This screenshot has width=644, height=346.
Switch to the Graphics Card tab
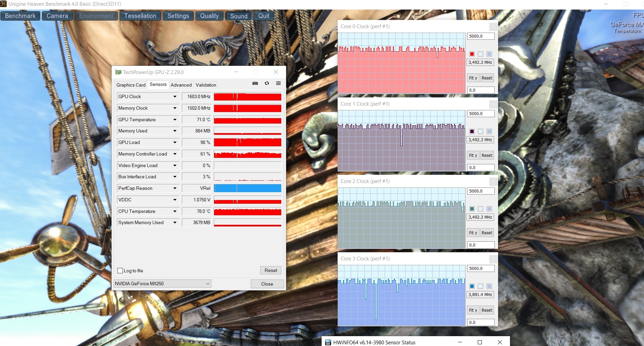click(x=131, y=85)
